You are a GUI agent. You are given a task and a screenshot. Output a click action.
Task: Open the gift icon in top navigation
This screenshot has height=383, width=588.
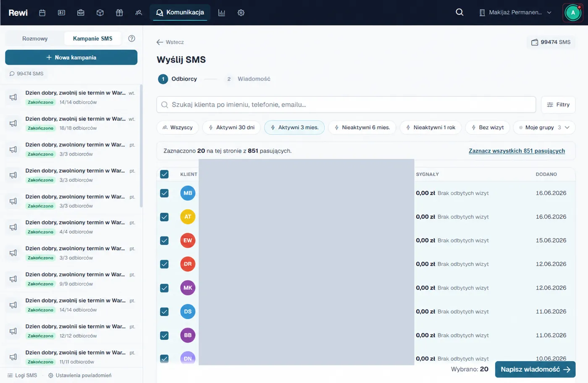(119, 13)
